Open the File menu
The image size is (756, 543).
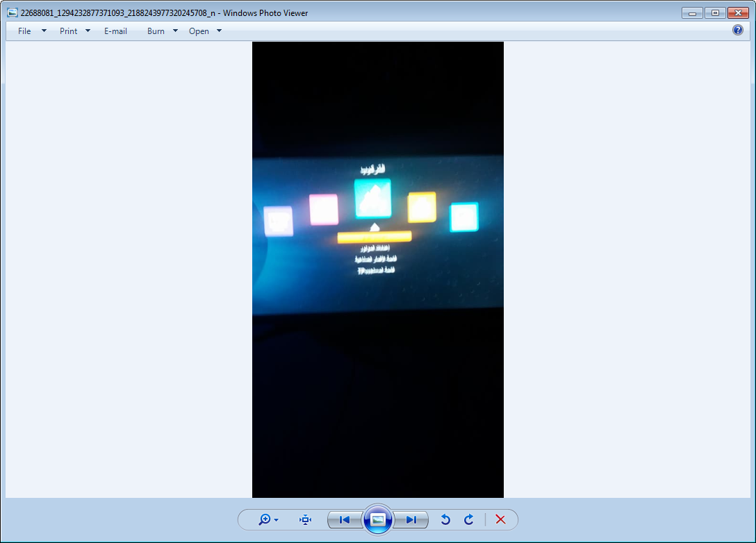coord(25,31)
